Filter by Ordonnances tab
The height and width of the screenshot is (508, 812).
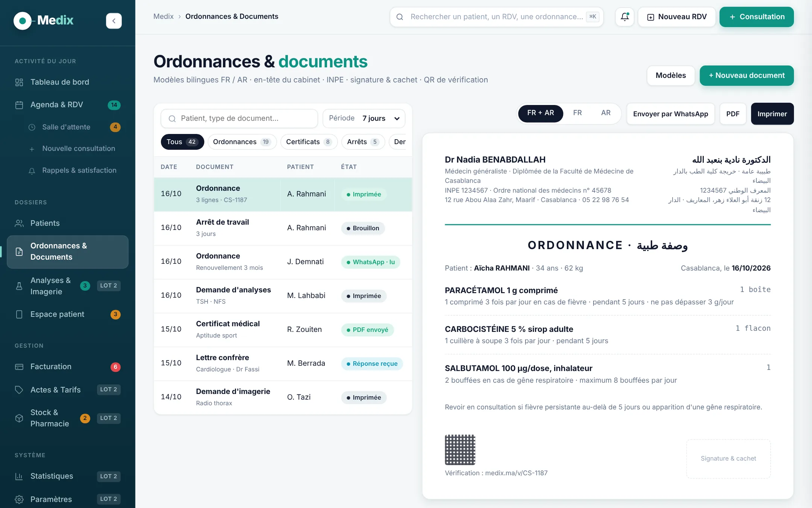point(242,142)
